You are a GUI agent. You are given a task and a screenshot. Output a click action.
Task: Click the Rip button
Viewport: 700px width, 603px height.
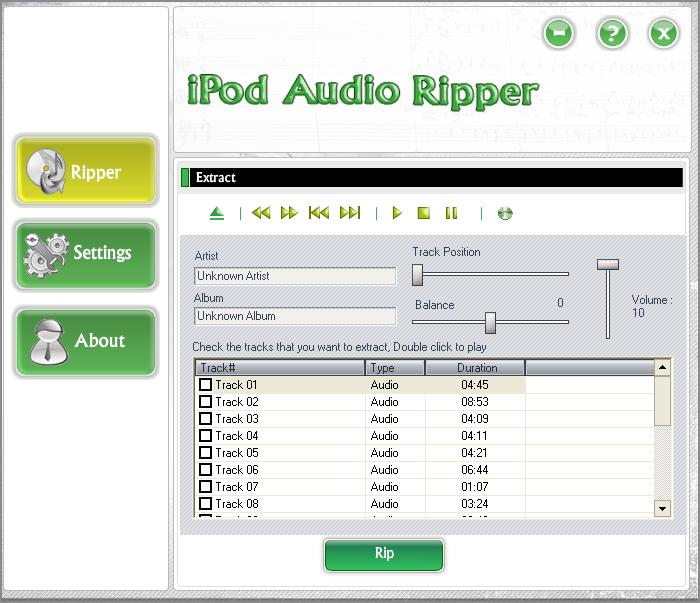[384, 555]
